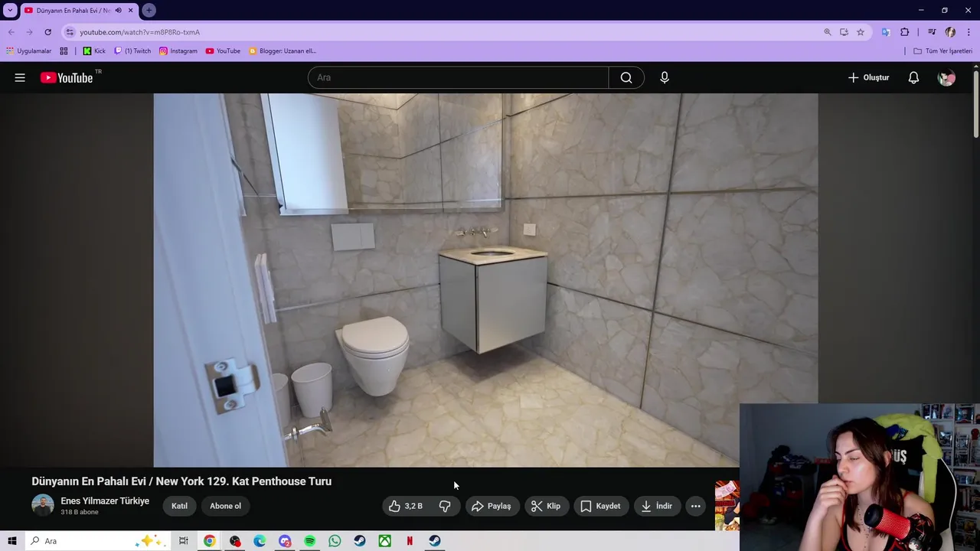Click the 318 B abone subscriber count
The width and height of the screenshot is (980, 551).
pyautogui.click(x=80, y=512)
